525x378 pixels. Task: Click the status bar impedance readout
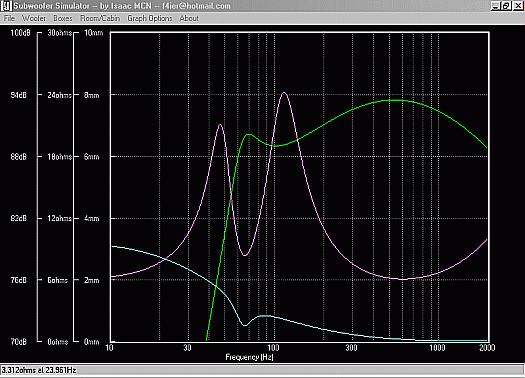(39, 370)
